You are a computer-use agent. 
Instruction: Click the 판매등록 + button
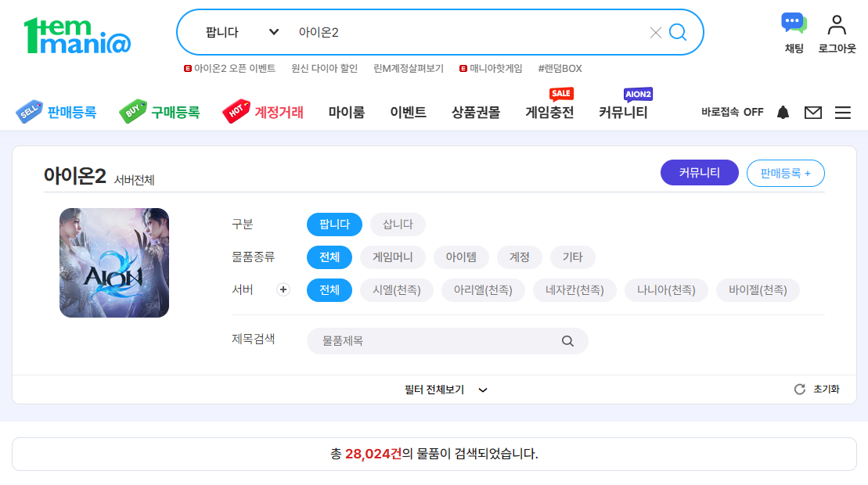(786, 173)
